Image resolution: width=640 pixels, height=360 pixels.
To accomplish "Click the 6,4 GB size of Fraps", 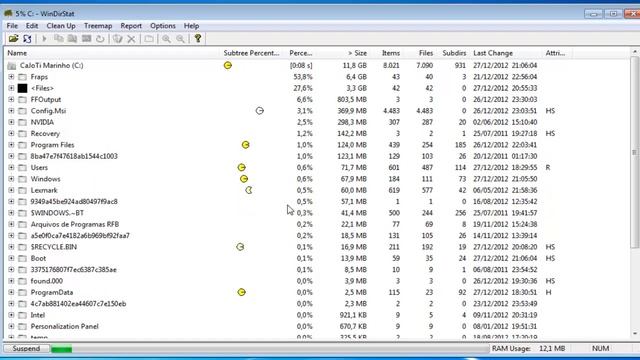I will tap(356, 77).
